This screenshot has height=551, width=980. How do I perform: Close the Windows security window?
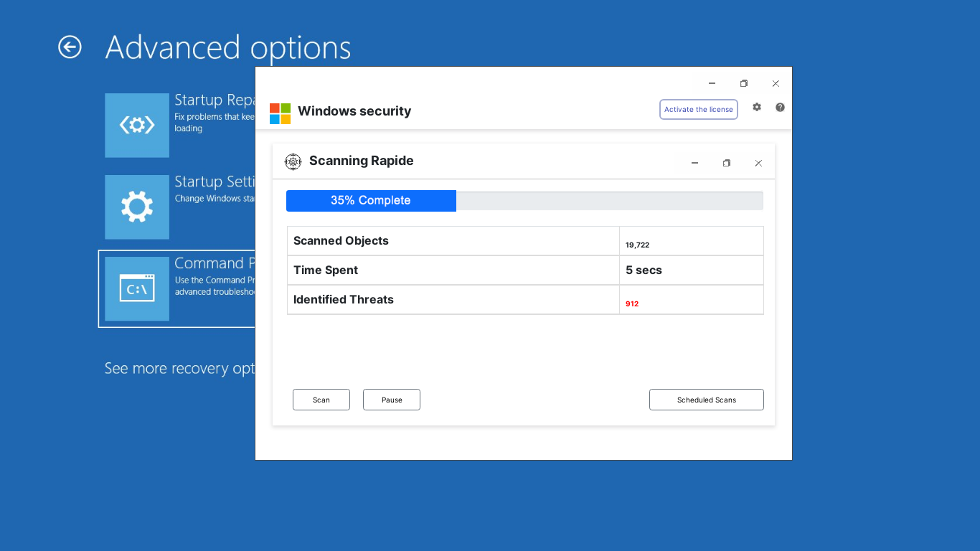click(776, 83)
